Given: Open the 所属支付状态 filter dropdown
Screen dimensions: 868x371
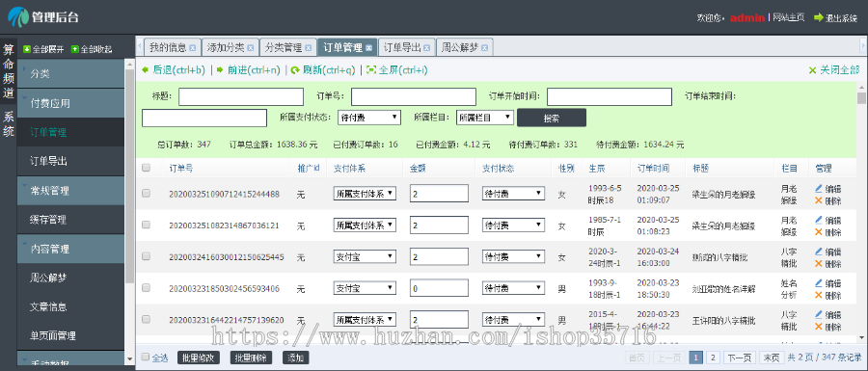Looking at the screenshot, I should [369, 118].
